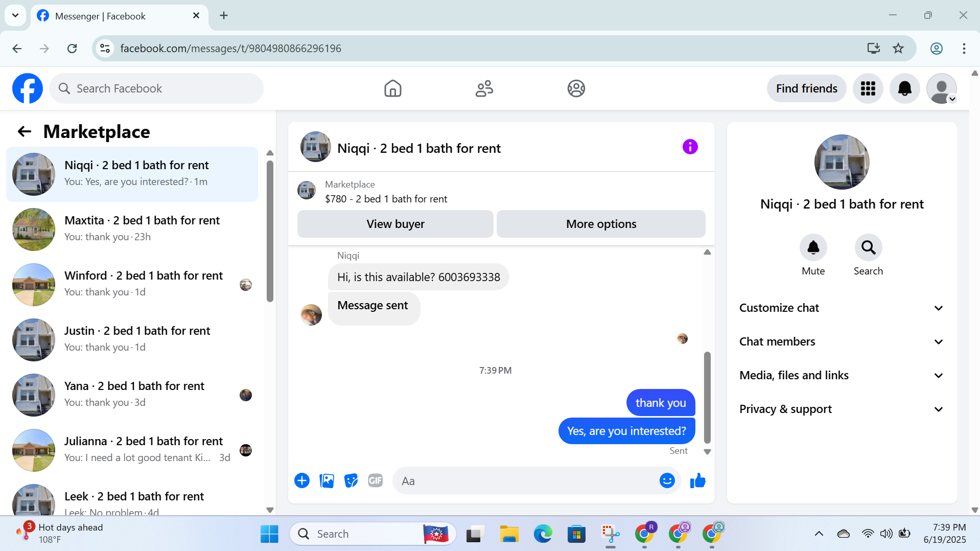This screenshot has width=980, height=551.
Task: Send a thumbs-up like
Action: (x=697, y=480)
